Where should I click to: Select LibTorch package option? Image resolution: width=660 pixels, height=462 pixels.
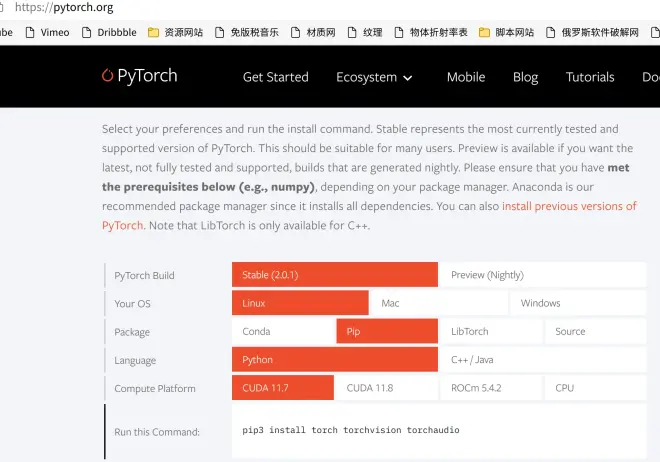point(491,331)
